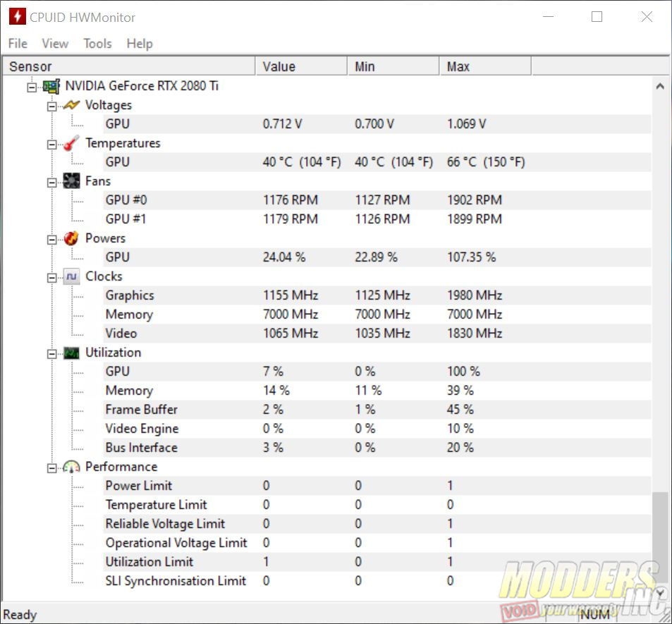The height and width of the screenshot is (624, 672).
Task: Click the Clocks waveform icon
Action: (x=71, y=276)
